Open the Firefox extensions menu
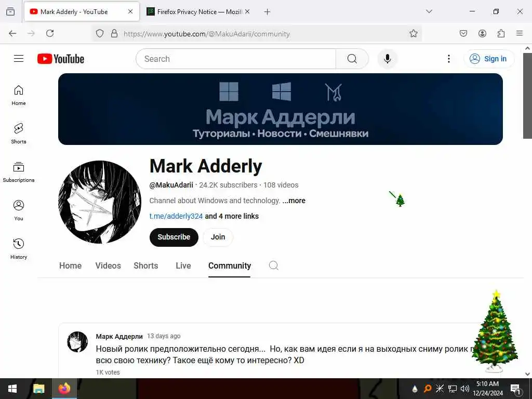 (x=501, y=33)
